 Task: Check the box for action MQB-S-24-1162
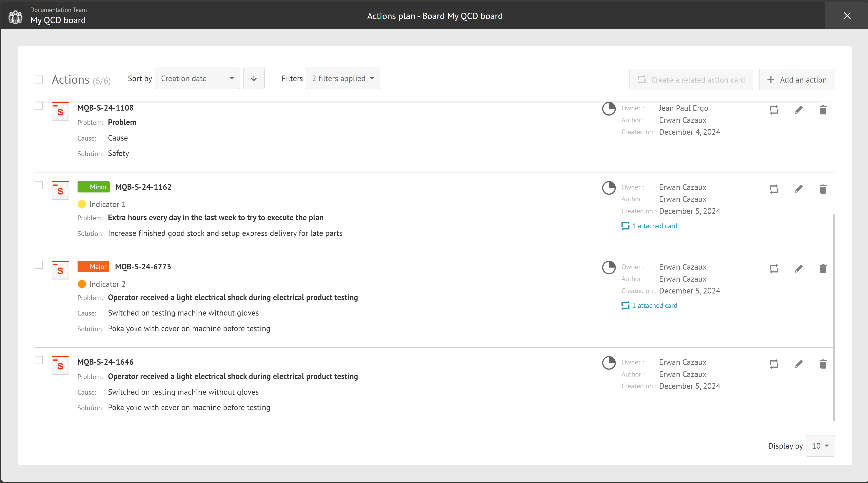39,185
